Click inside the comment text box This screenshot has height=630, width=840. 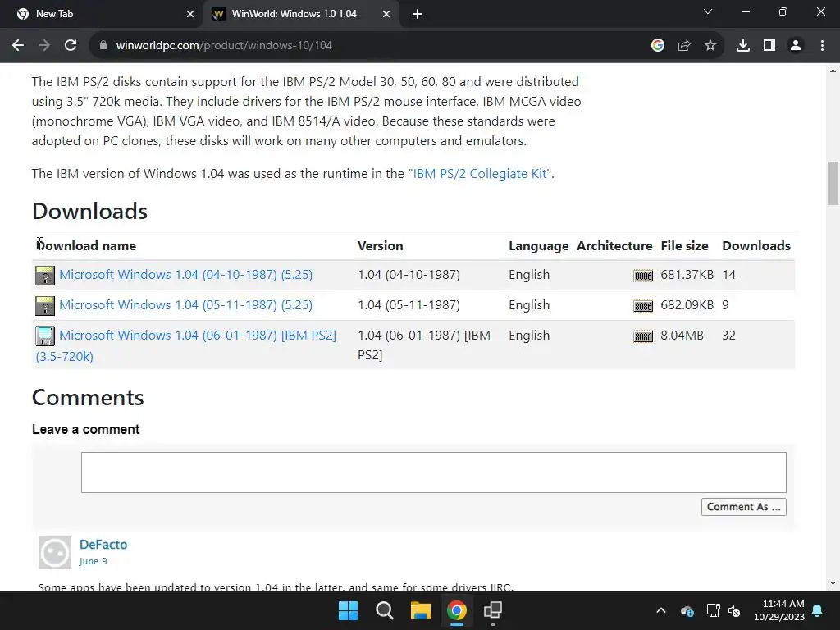(433, 472)
